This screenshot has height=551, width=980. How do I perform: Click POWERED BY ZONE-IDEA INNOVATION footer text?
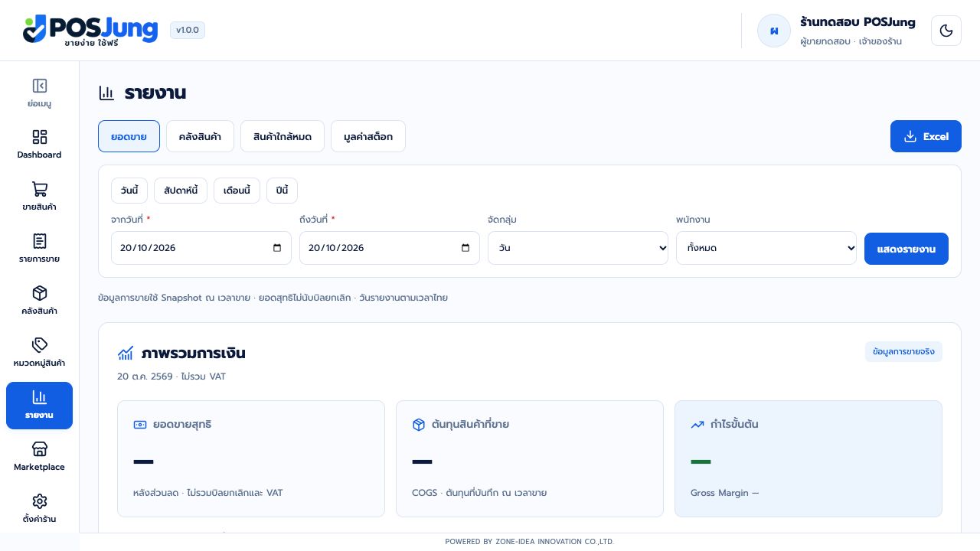pos(530,542)
